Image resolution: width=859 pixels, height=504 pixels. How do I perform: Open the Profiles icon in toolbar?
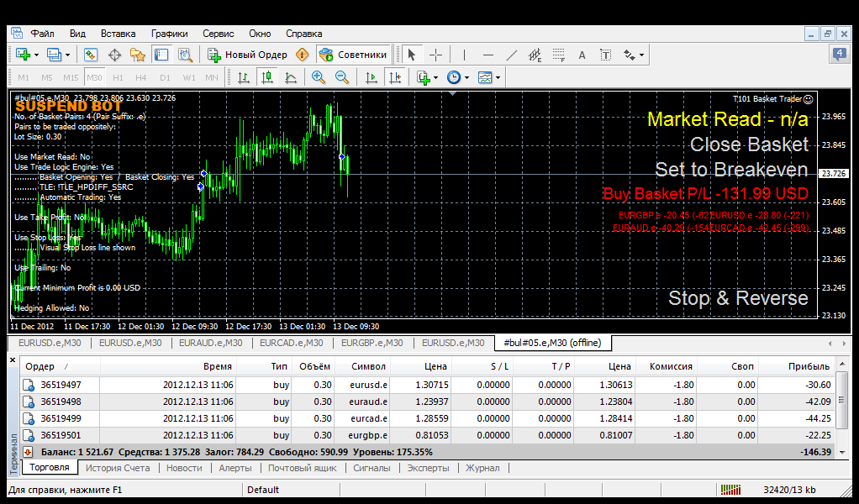pyautogui.click(x=54, y=55)
